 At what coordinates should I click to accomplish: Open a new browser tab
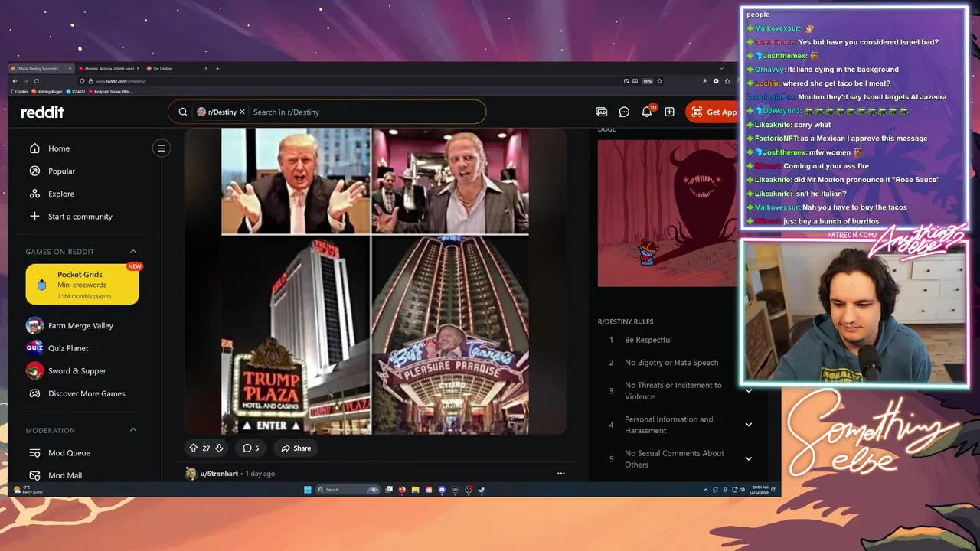[217, 68]
